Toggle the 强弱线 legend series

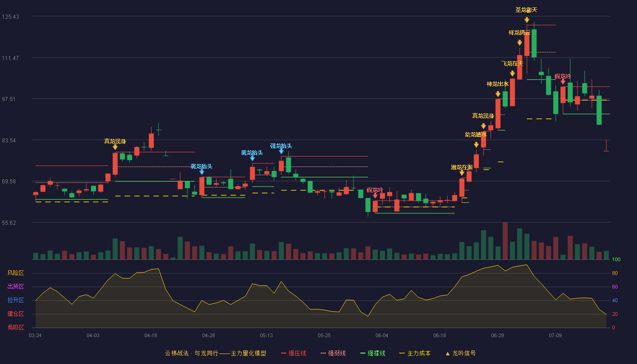[x=333, y=353]
